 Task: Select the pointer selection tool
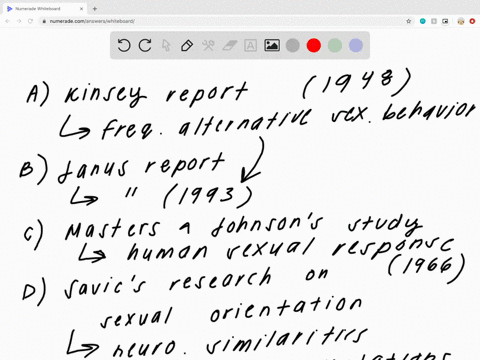click(166, 45)
